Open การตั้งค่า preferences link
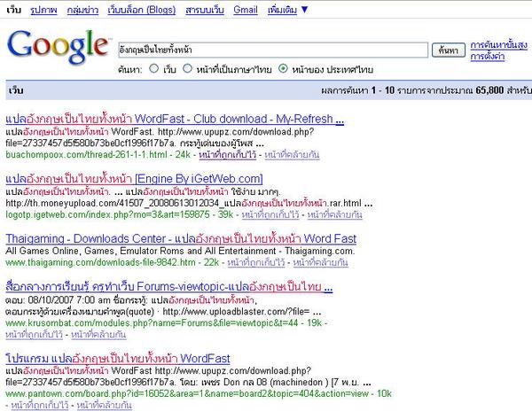 (487, 57)
